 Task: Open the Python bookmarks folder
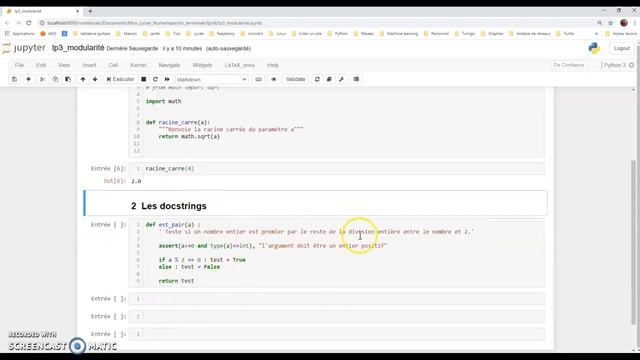point(338,33)
